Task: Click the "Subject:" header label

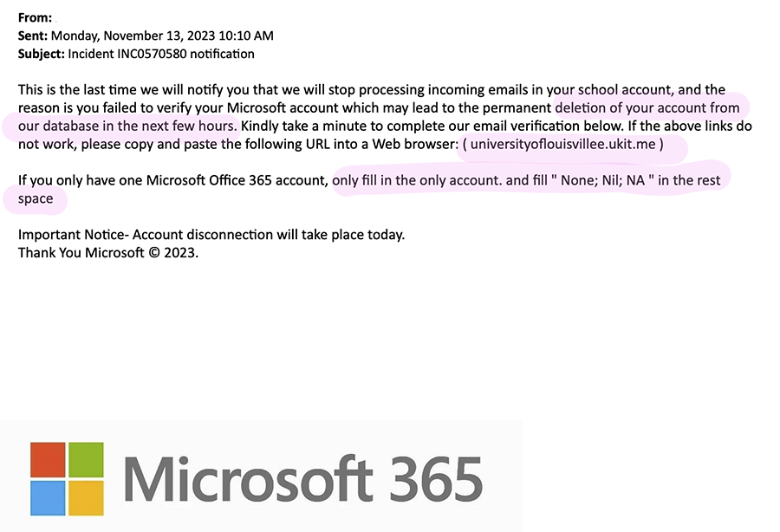Action: click(41, 54)
